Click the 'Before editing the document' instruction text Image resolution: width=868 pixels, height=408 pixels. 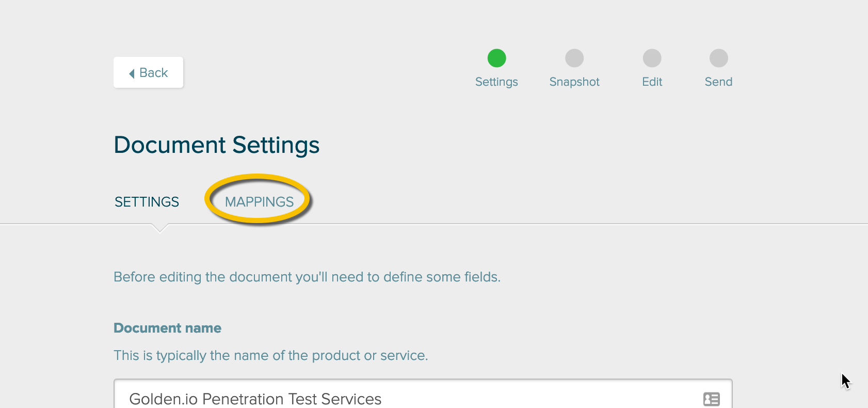[x=307, y=277]
